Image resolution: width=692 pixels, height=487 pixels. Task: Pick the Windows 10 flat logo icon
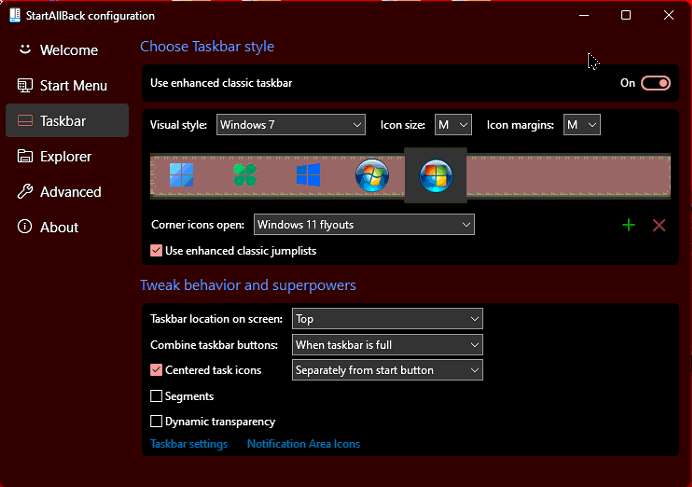point(308,176)
